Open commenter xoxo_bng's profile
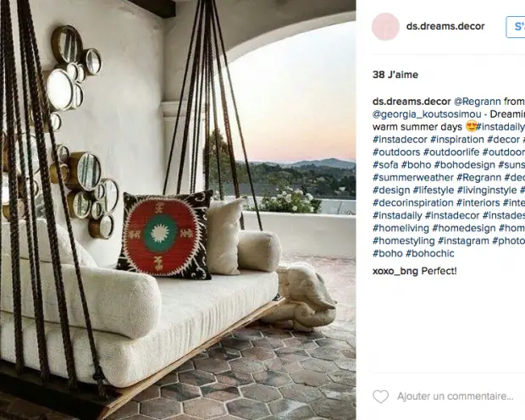This screenshot has height=420, width=525. pyautogui.click(x=395, y=271)
